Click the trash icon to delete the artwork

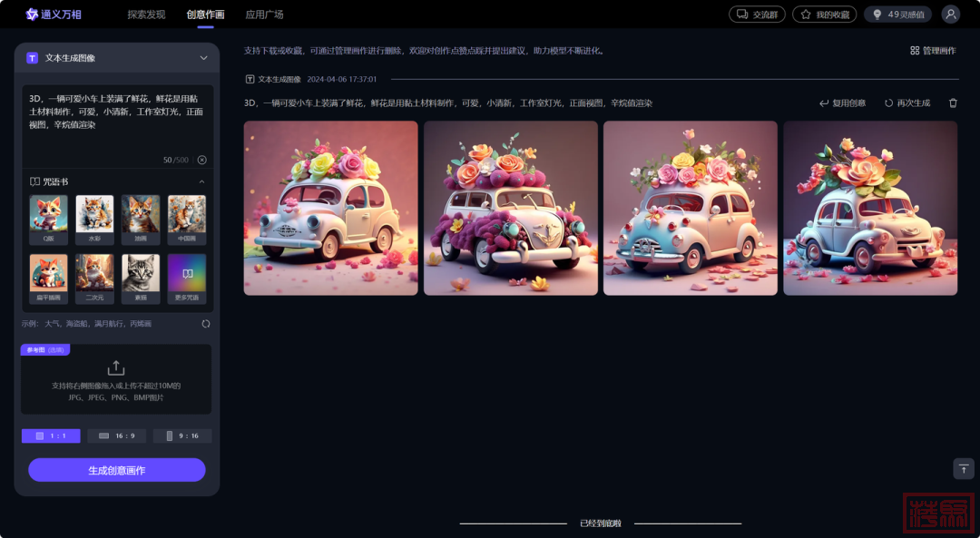(953, 103)
